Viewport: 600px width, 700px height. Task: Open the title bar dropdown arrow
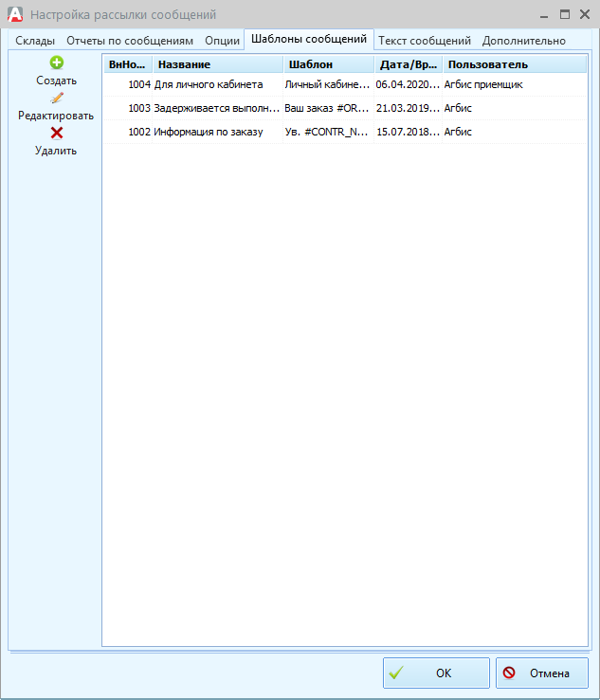click(x=543, y=15)
